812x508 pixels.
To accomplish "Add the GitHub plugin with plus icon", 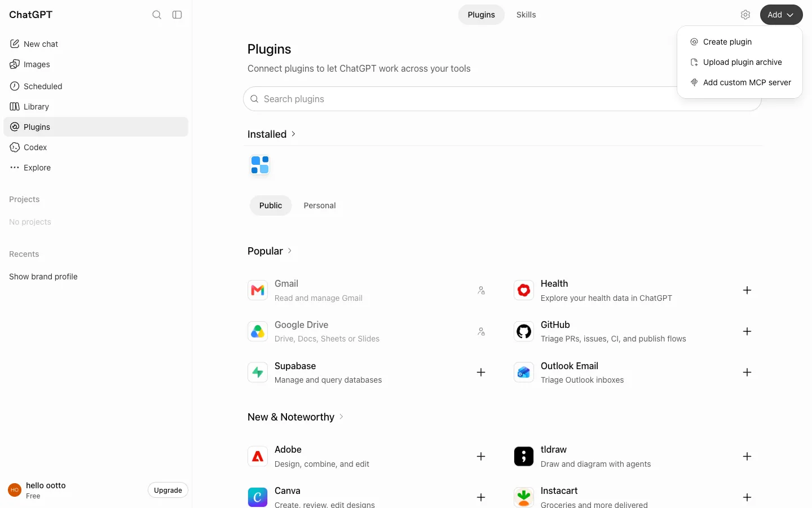I will (x=747, y=331).
